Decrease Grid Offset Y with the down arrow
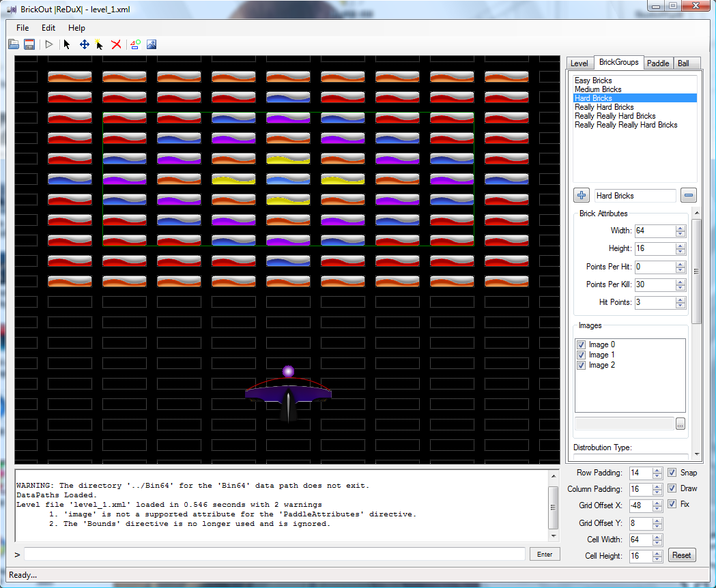This screenshot has height=588, width=716. [657, 526]
